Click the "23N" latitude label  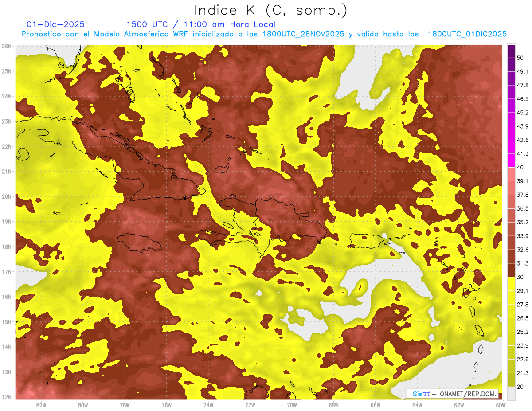[x=7, y=121]
